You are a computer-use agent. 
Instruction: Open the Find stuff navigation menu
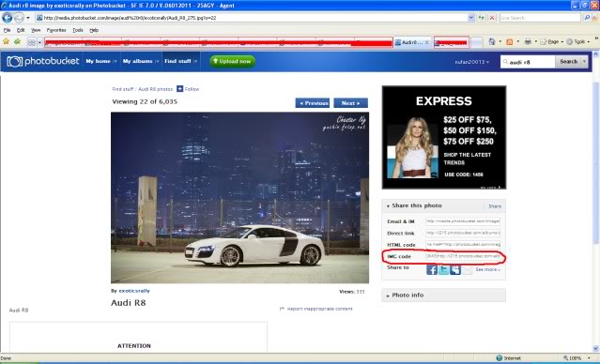[181, 61]
